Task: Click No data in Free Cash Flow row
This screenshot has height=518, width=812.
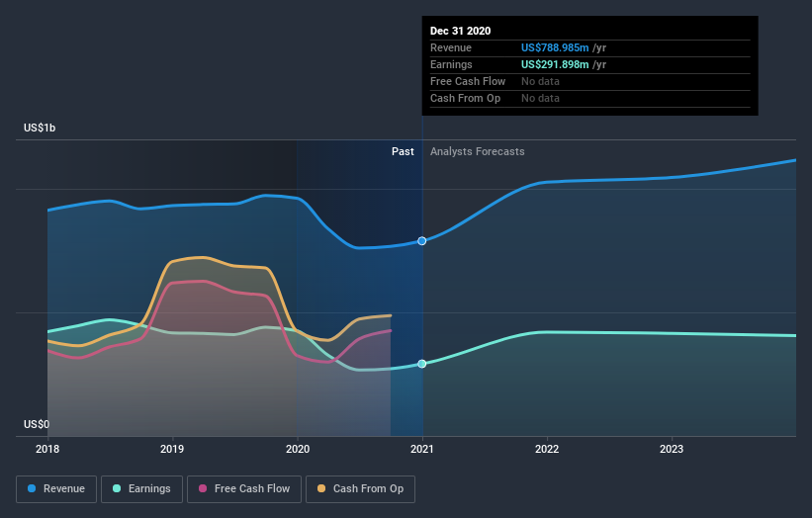Action: click(x=540, y=81)
